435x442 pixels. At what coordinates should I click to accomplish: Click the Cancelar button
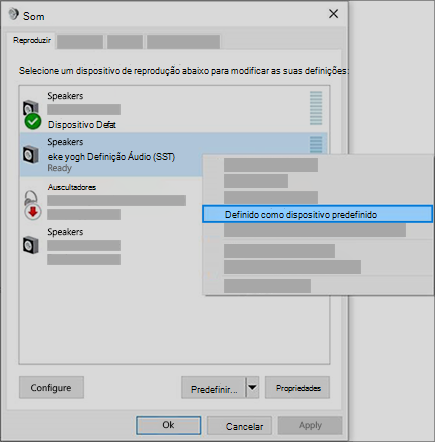pos(239,426)
